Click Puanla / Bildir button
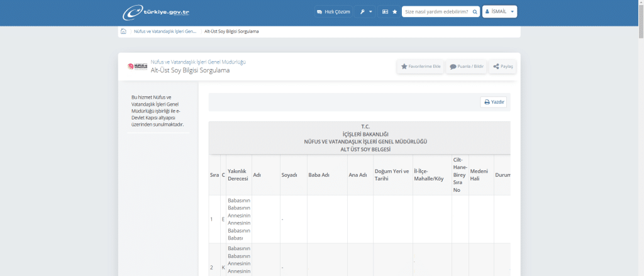Image resolution: width=644 pixels, height=276 pixels. pyautogui.click(x=467, y=66)
